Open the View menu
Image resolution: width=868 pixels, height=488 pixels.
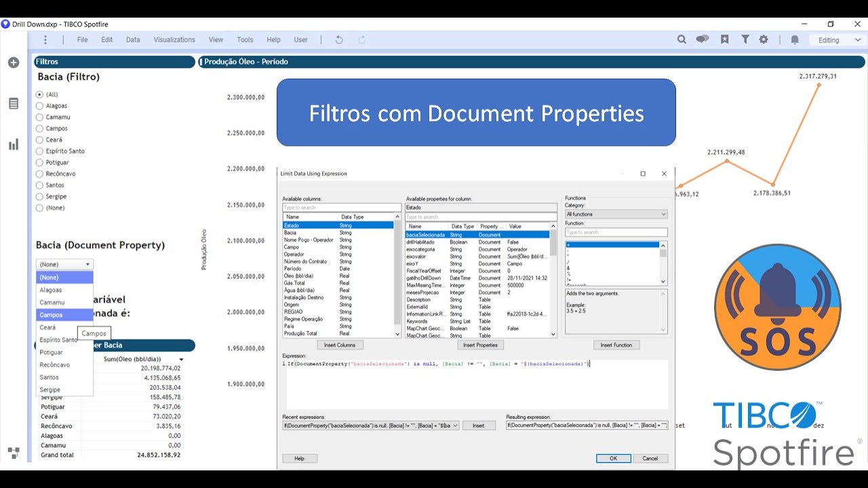point(216,40)
